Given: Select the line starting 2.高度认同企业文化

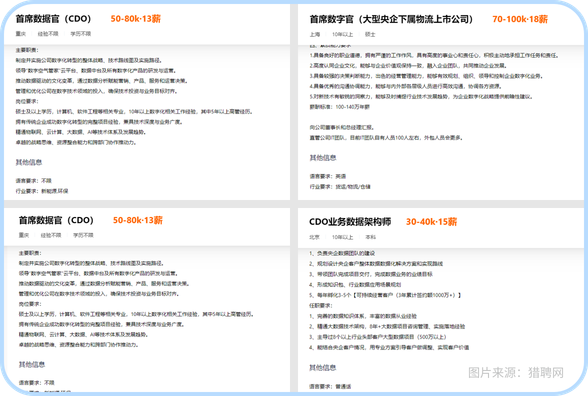Looking at the screenshot, I should (x=408, y=66).
